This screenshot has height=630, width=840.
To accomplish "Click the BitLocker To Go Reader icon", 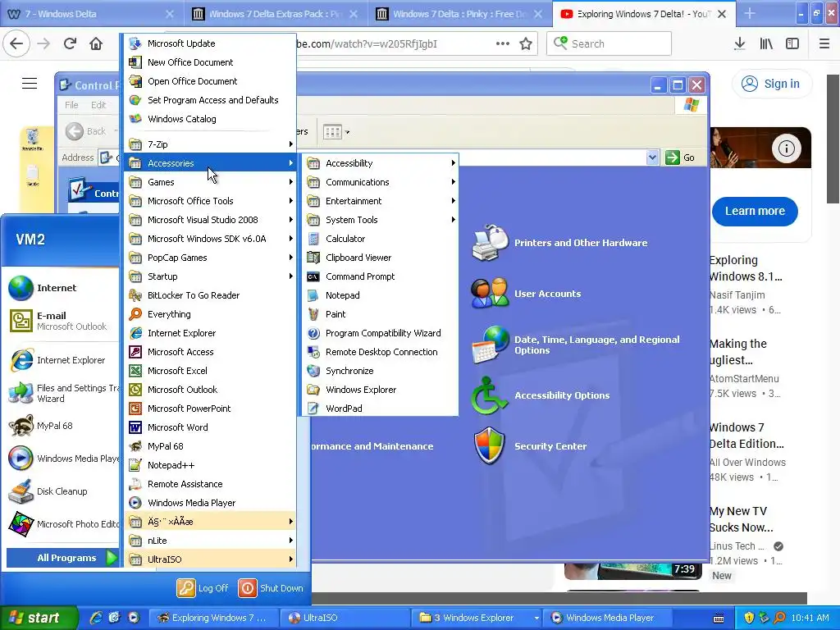I will [135, 295].
